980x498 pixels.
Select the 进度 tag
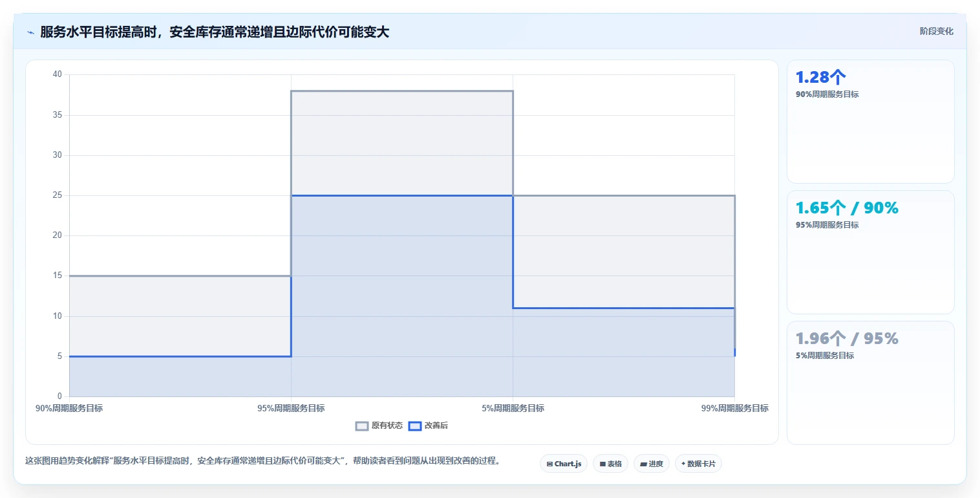(652, 464)
